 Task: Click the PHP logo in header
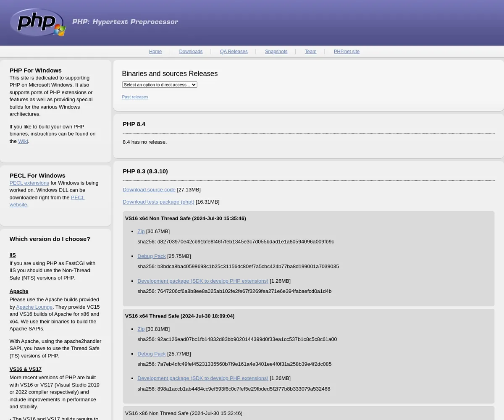click(x=38, y=22)
